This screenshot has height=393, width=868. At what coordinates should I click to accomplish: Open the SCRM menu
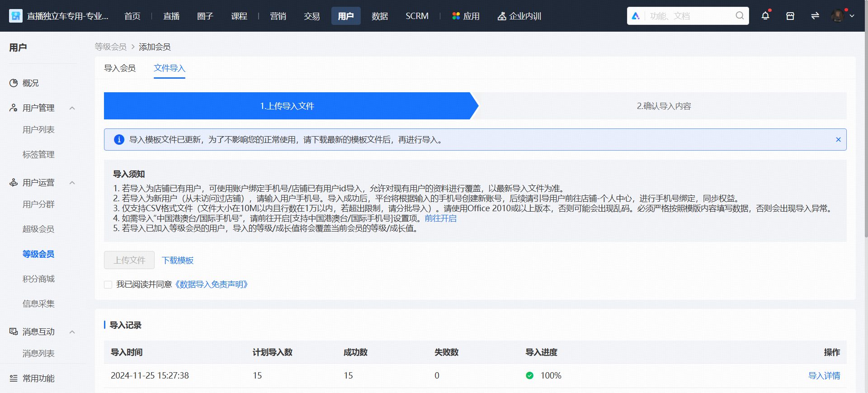(x=417, y=16)
